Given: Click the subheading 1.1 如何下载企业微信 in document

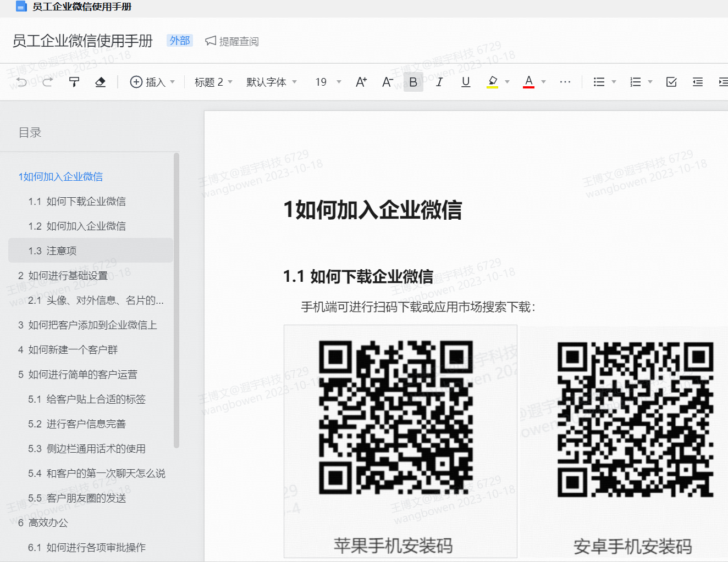Looking at the screenshot, I should tap(358, 276).
